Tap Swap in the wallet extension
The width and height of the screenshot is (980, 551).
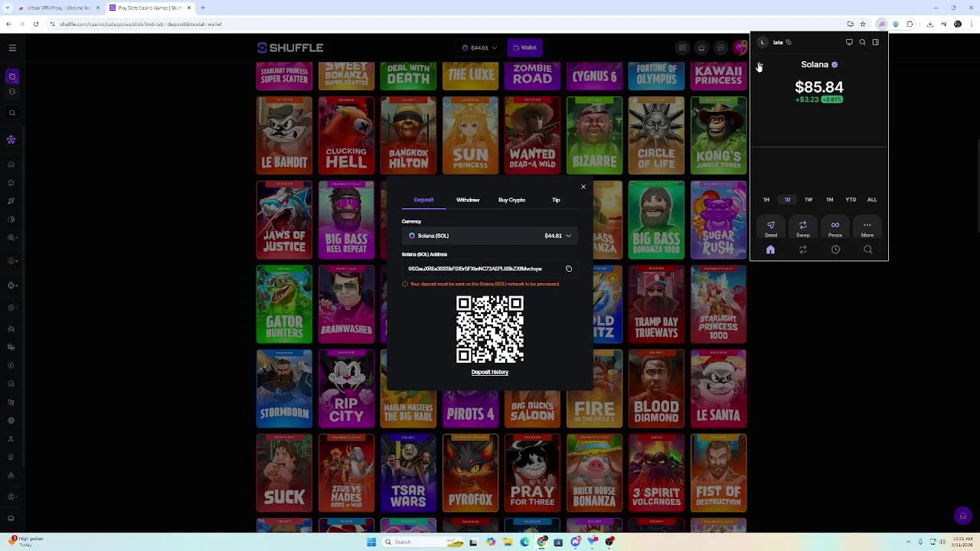coord(803,228)
